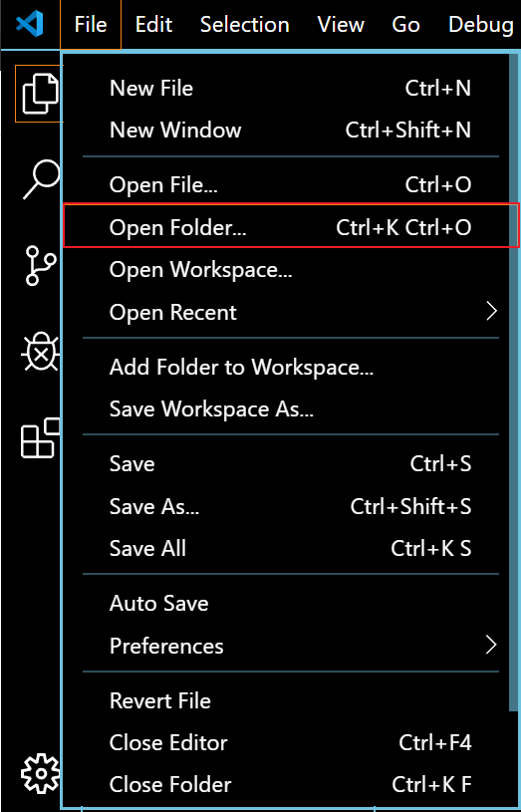Choose Close Folder menu entry

tap(291, 784)
